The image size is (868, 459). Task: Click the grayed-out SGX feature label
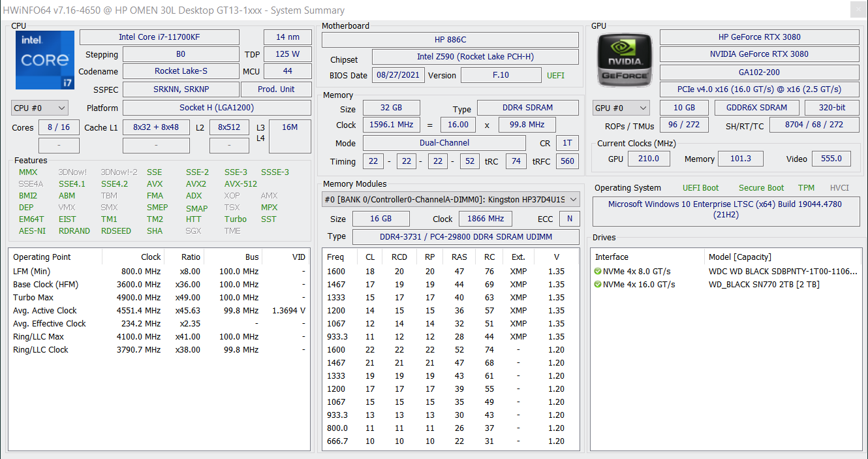(193, 230)
